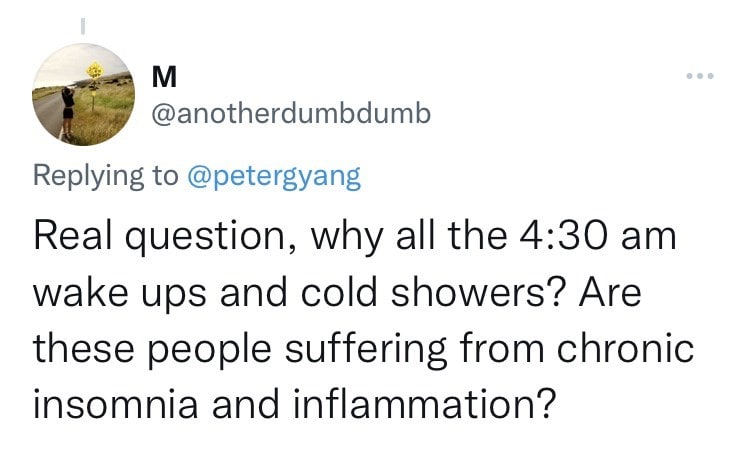Click the word 'inflammation?' in tweet
This screenshot has width=750, height=469.
[x=425, y=404]
